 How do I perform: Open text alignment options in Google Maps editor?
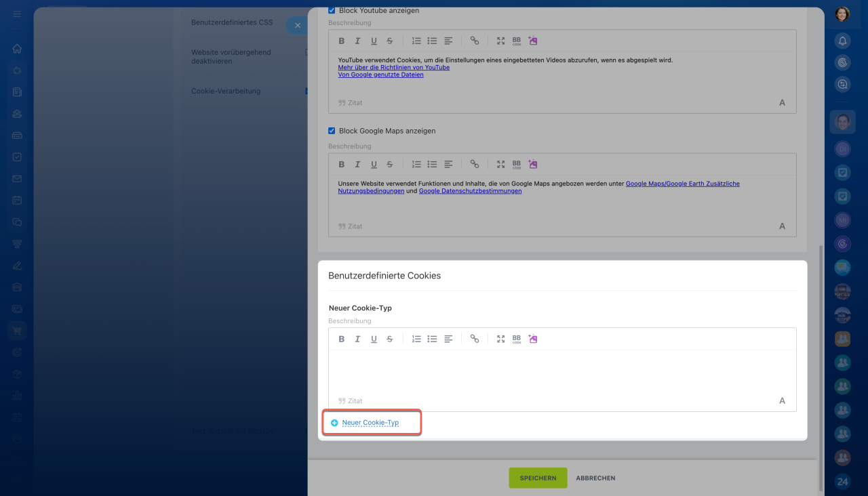(x=448, y=164)
